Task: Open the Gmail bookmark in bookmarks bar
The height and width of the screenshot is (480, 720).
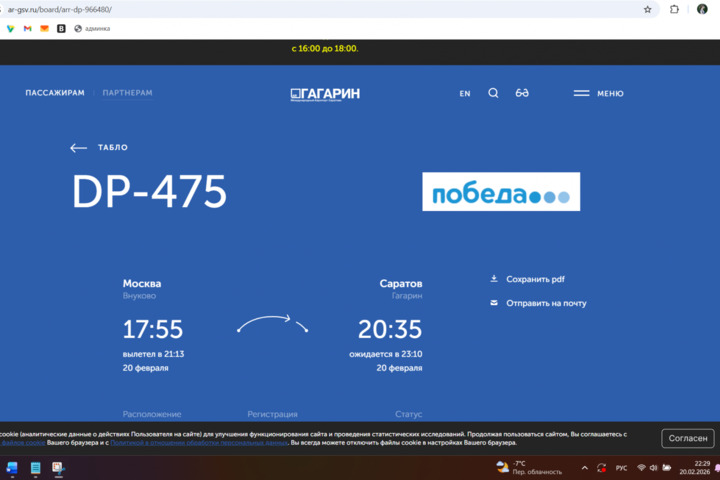Action: pyautogui.click(x=27, y=28)
